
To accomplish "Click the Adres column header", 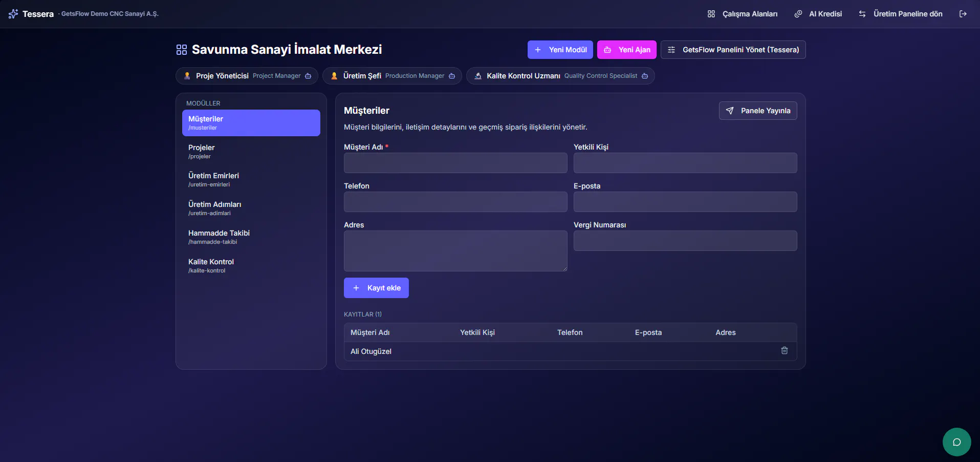I will pyautogui.click(x=726, y=332).
